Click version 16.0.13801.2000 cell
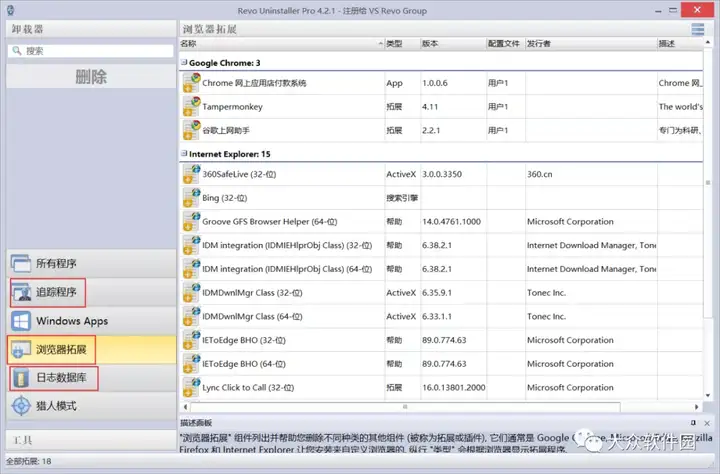This screenshot has height=474, width=720. click(x=454, y=388)
